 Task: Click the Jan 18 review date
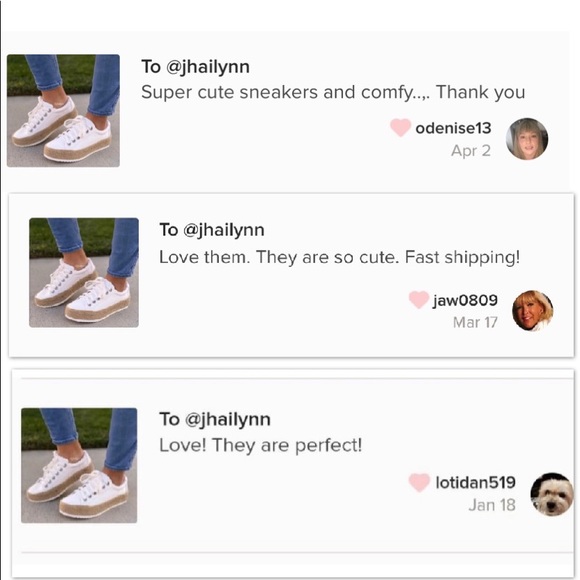492,505
